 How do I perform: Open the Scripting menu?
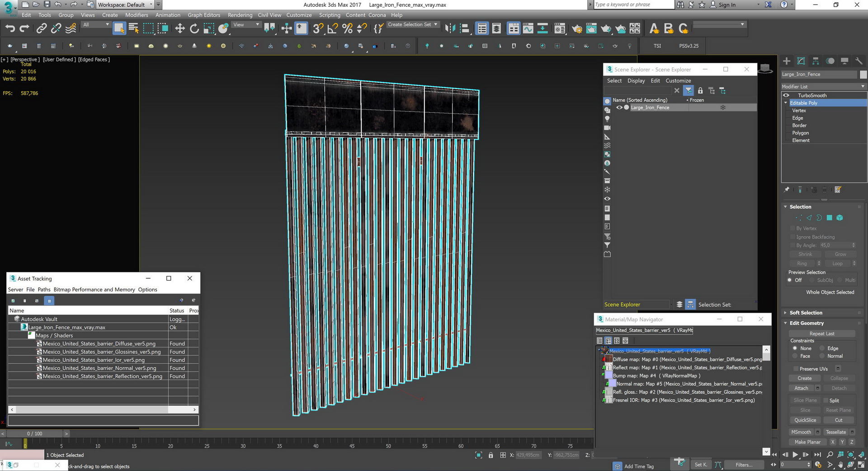point(330,15)
